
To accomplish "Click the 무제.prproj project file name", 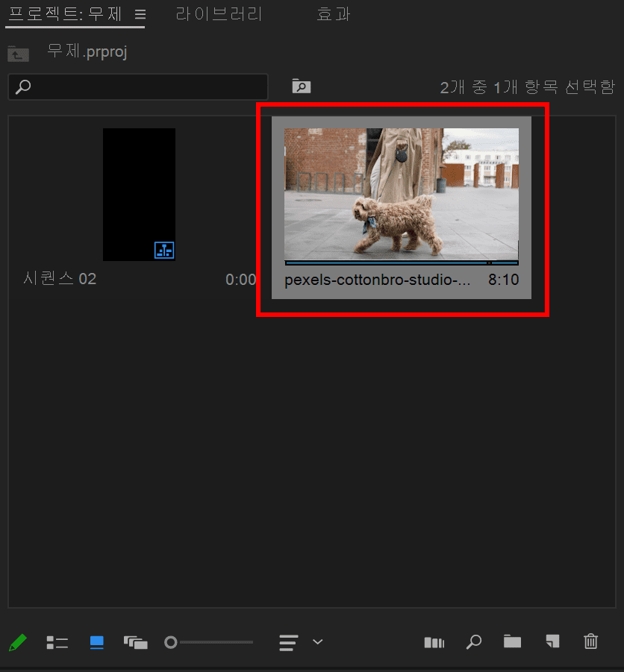I will click(x=87, y=51).
